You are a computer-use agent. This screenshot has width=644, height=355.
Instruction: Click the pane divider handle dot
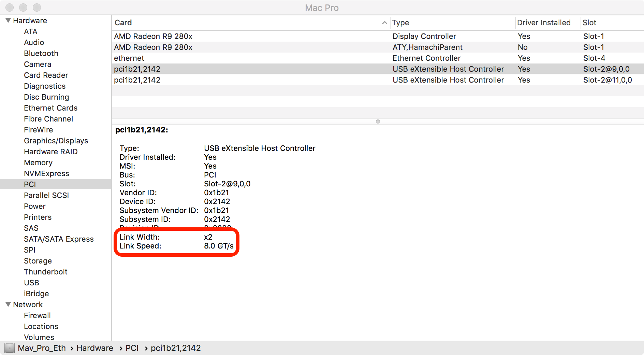coord(378,122)
